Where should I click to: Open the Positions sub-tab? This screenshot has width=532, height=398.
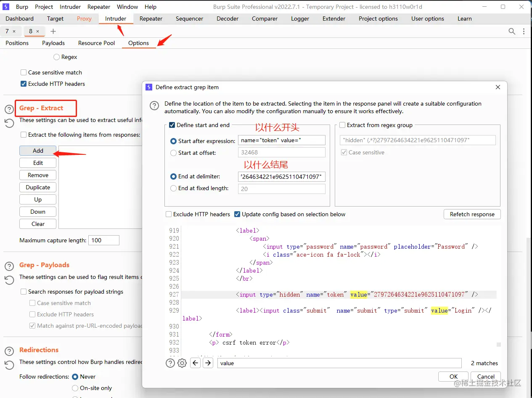17,43
